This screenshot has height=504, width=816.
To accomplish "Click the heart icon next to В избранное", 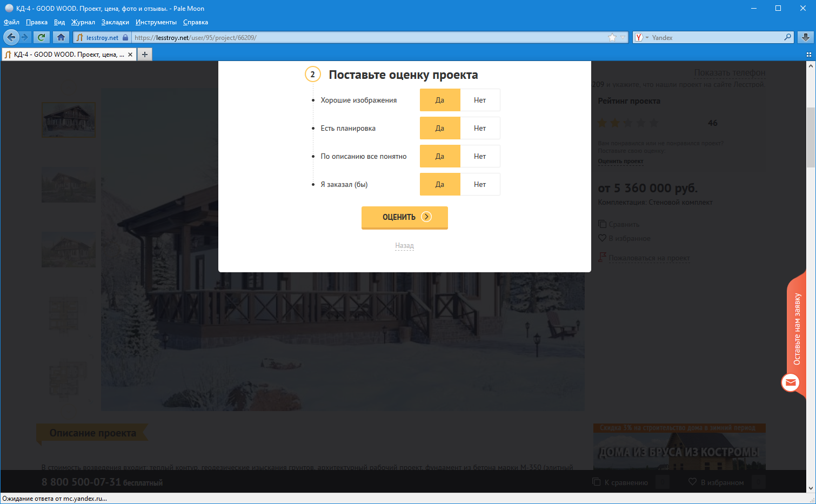I will click(x=602, y=238).
